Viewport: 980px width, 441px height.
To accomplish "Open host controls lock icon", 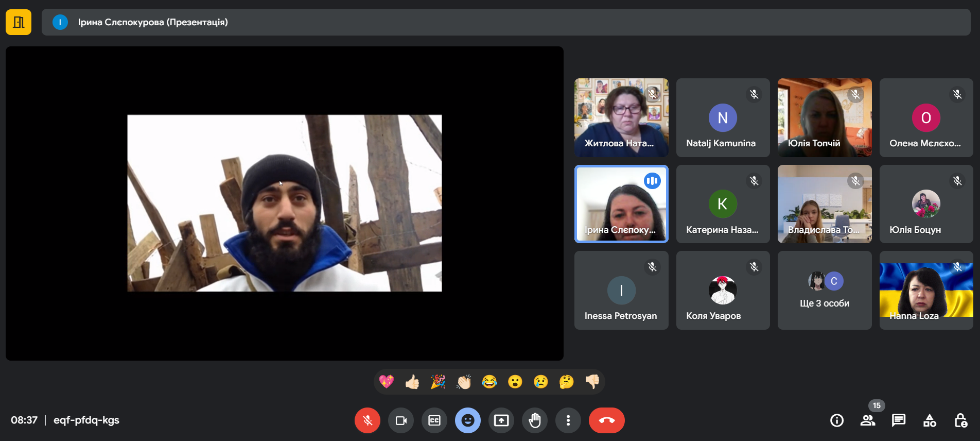I will [x=960, y=420].
